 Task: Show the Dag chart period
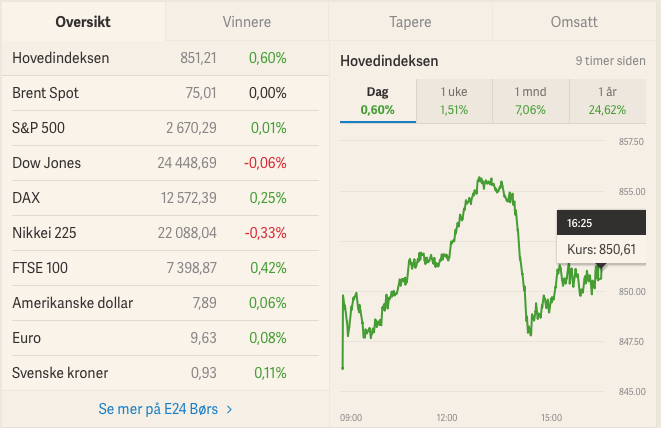pyautogui.click(x=377, y=100)
